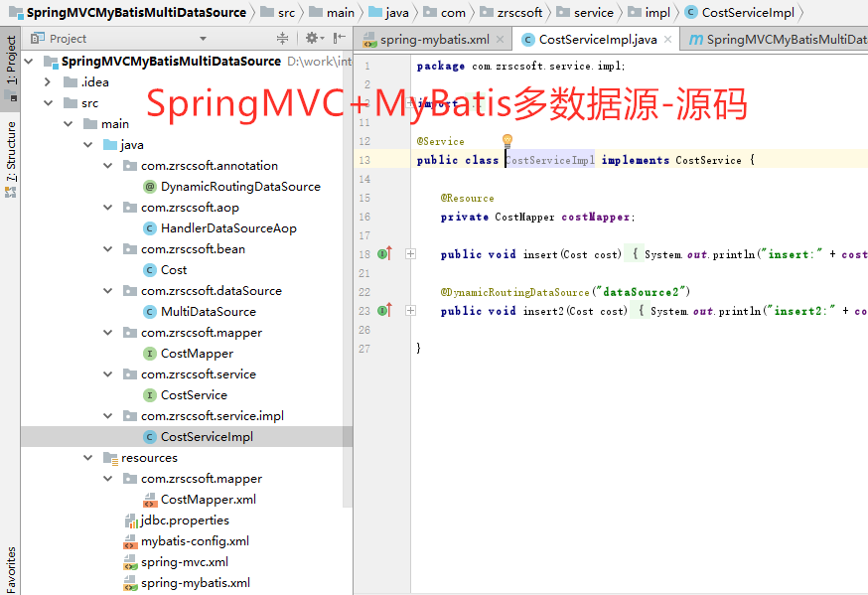868x595 pixels.
Task: Click the yellow lightbulb intention icon
Action: (x=506, y=141)
